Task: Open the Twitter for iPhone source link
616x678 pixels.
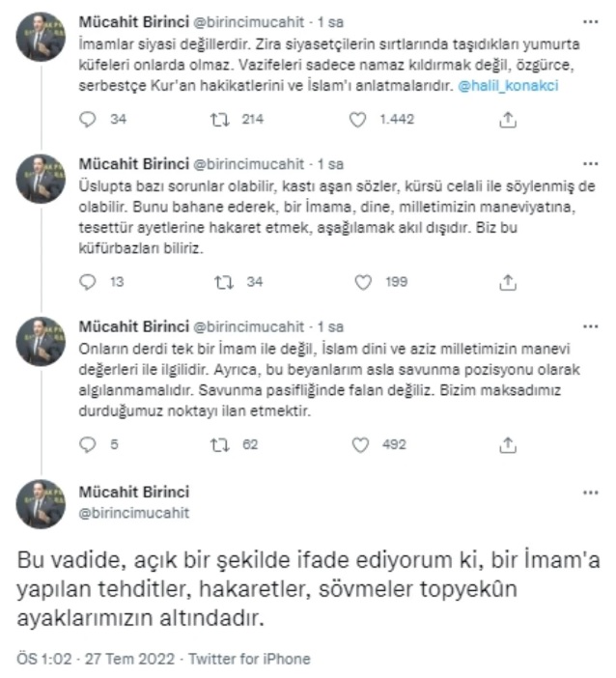Action: pyautogui.click(x=263, y=659)
